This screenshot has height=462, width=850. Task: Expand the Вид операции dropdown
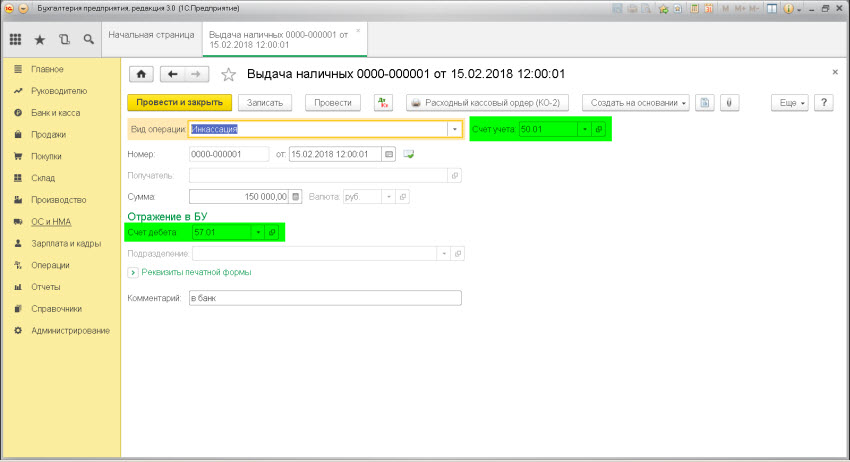click(454, 129)
